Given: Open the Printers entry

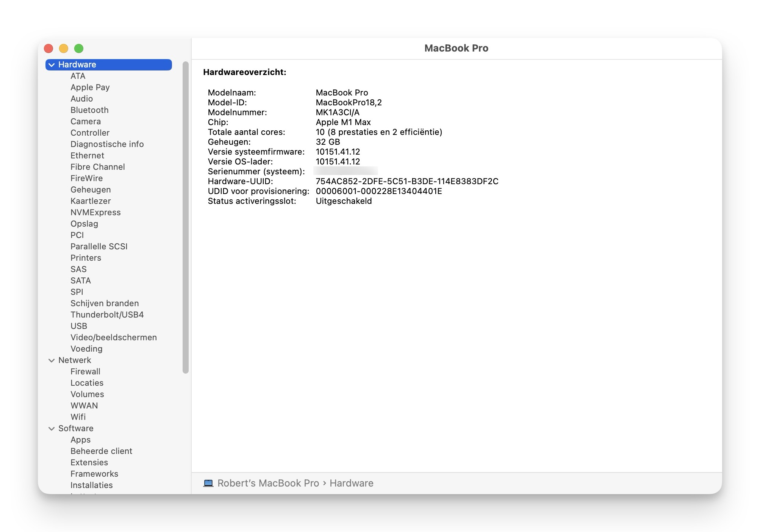Looking at the screenshot, I should tap(86, 258).
